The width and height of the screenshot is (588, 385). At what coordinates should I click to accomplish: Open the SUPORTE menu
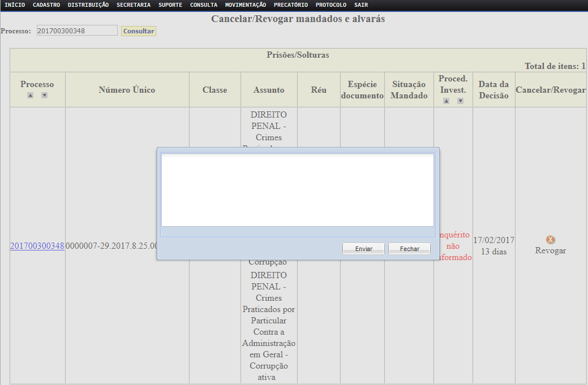click(170, 5)
